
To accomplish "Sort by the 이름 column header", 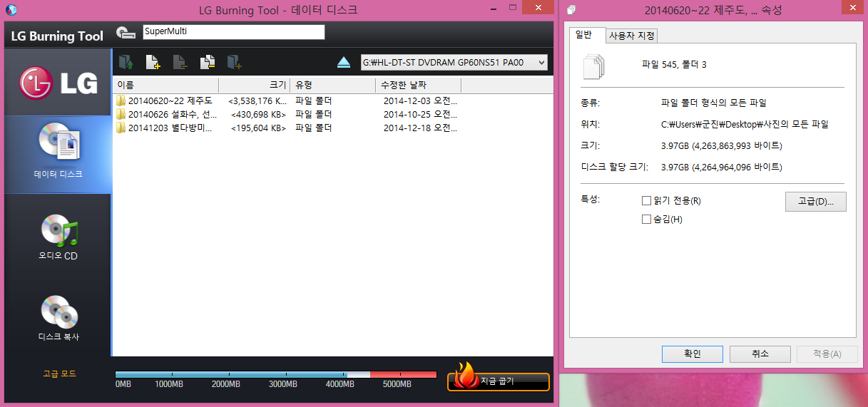I will (165, 86).
